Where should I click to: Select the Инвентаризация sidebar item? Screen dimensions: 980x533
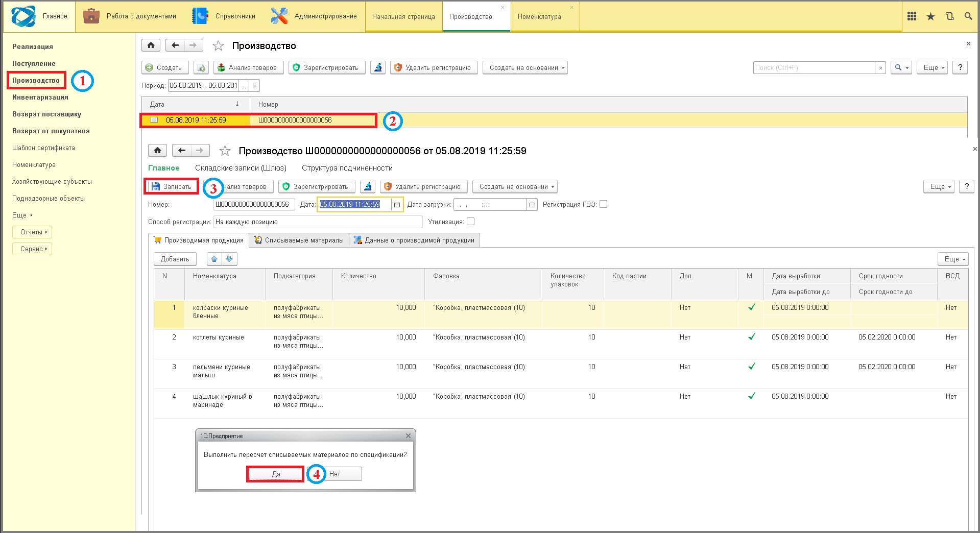(x=40, y=97)
